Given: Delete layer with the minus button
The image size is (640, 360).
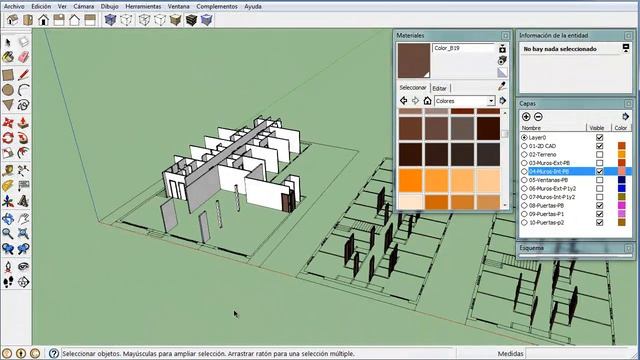Looking at the screenshot, I should [538, 117].
